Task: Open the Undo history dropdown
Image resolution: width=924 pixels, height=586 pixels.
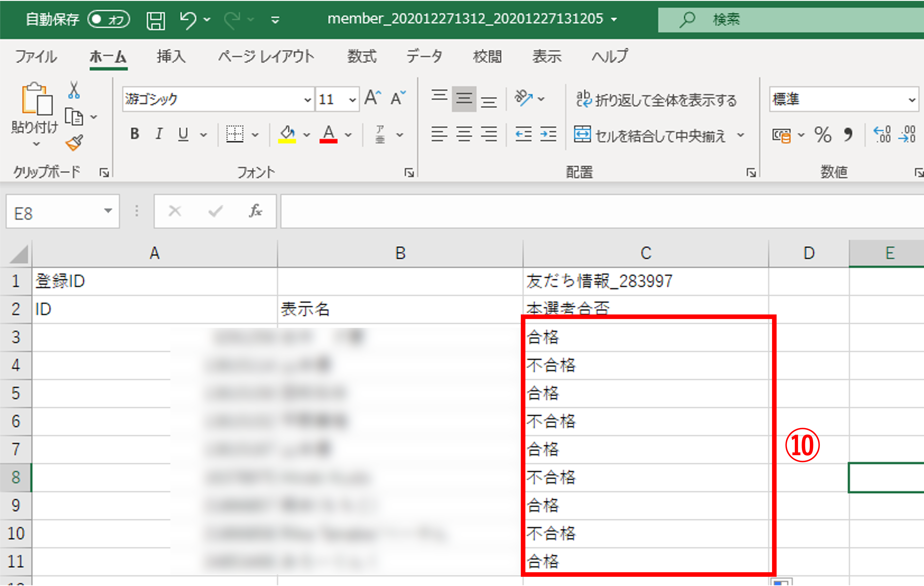Action: tap(207, 20)
